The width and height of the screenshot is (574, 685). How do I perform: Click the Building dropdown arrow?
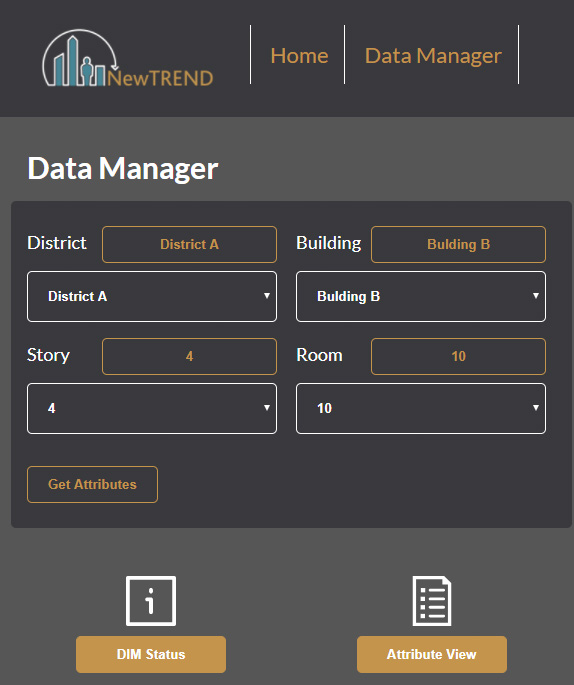coord(536,296)
